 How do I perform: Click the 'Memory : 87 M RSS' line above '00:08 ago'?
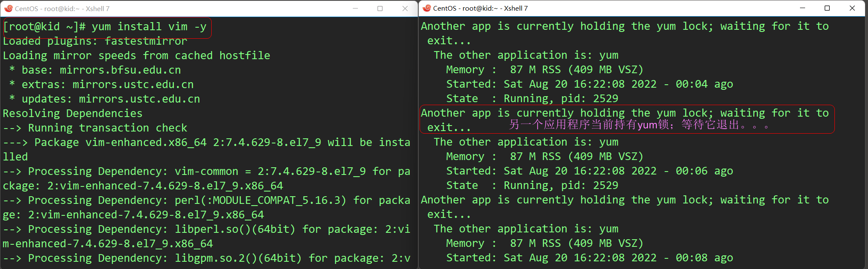pyautogui.click(x=545, y=243)
